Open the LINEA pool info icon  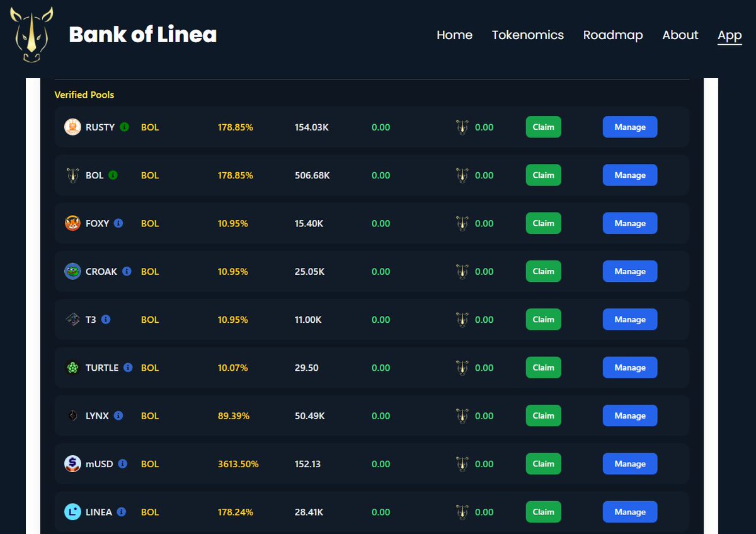click(x=122, y=512)
